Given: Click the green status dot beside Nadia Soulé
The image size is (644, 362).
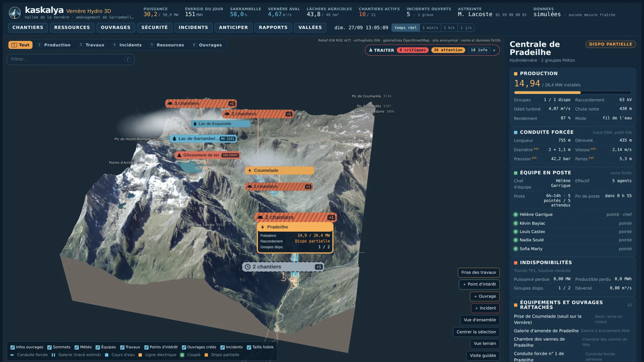Looking at the screenshot, I should click(516, 240).
